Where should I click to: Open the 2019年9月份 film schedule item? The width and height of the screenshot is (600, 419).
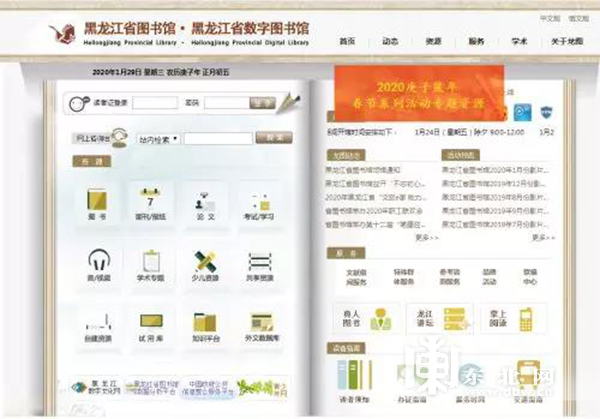tap(495, 211)
